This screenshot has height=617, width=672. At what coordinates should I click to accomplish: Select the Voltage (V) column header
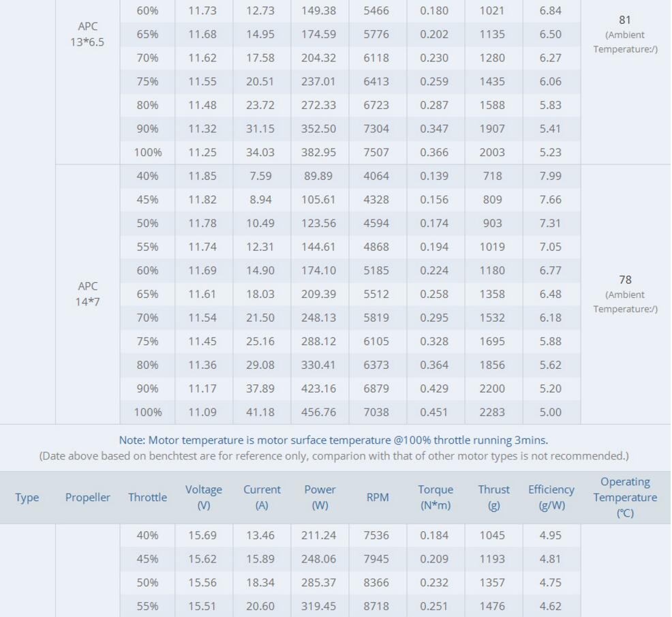pyautogui.click(x=203, y=498)
